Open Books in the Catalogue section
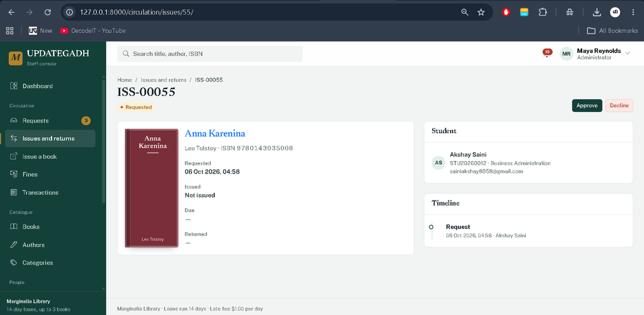644x315 pixels. (50, 227)
